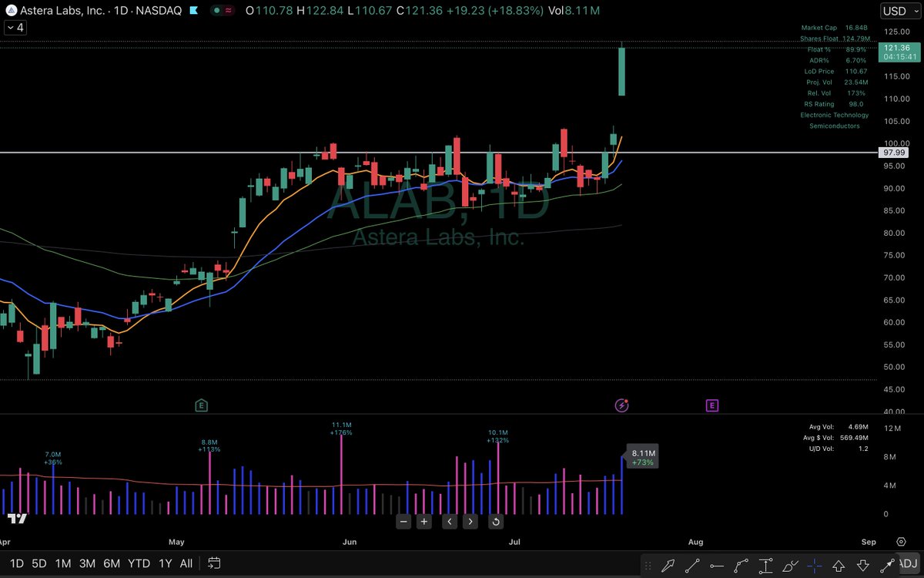Open the USD currency dropdown
Image resolution: width=924 pixels, height=578 pixels.
[900, 11]
